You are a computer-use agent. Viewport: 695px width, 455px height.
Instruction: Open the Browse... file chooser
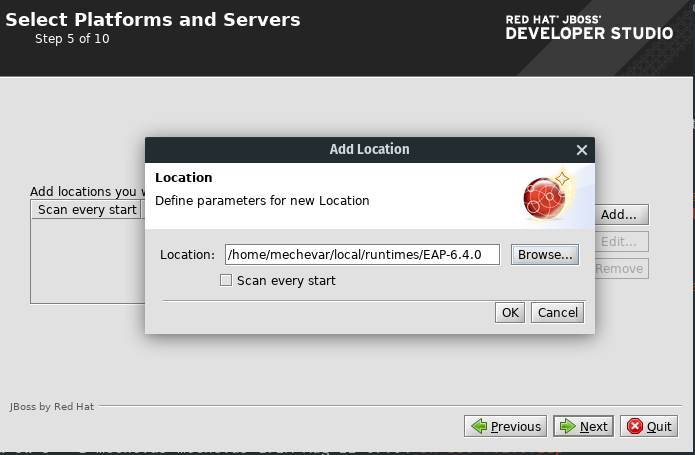pyautogui.click(x=545, y=255)
